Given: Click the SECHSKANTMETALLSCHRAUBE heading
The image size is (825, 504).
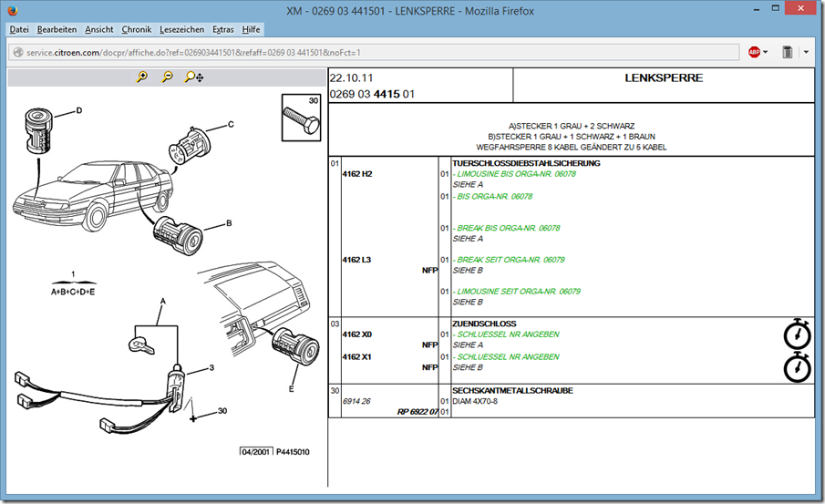Looking at the screenshot, I should pos(512,390).
